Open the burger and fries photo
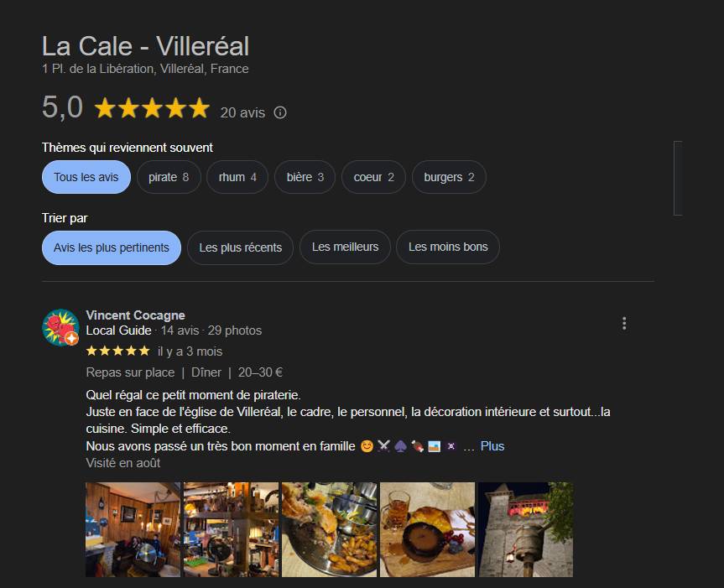The image size is (724, 588). 329,529
